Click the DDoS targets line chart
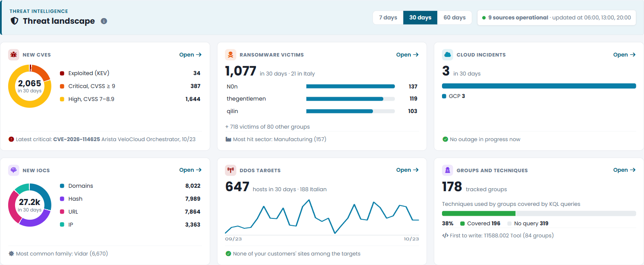Viewport: 644px width, 265px height. tap(322, 217)
